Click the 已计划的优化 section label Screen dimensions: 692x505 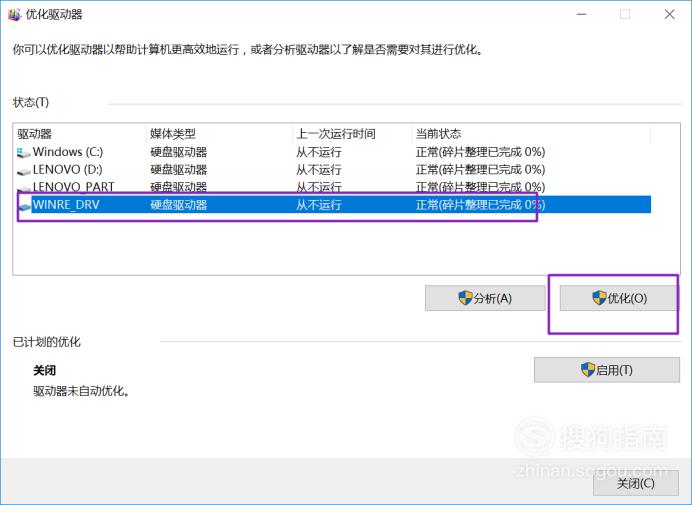[x=46, y=342]
